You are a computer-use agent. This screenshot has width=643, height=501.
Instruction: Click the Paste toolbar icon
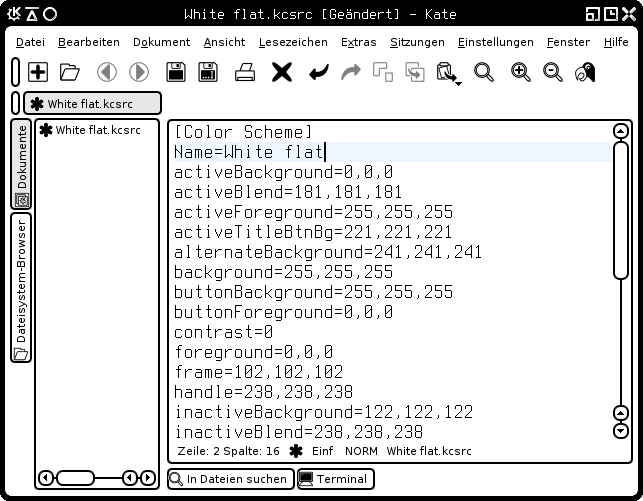445,73
